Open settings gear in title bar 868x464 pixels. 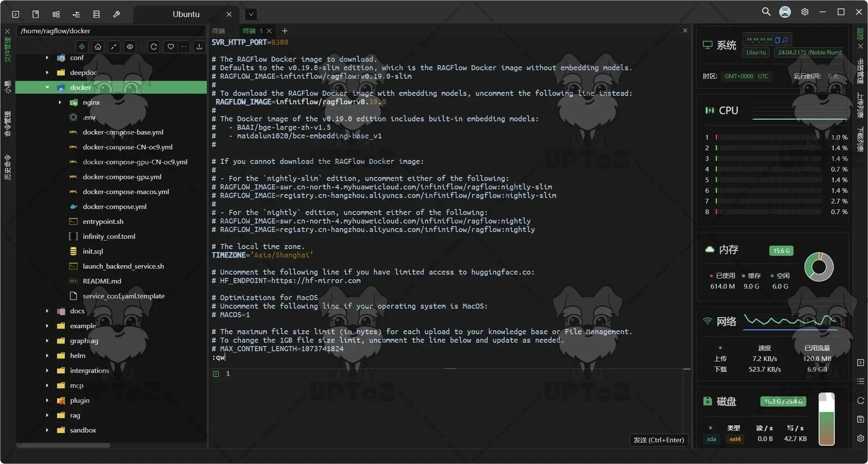[805, 12]
